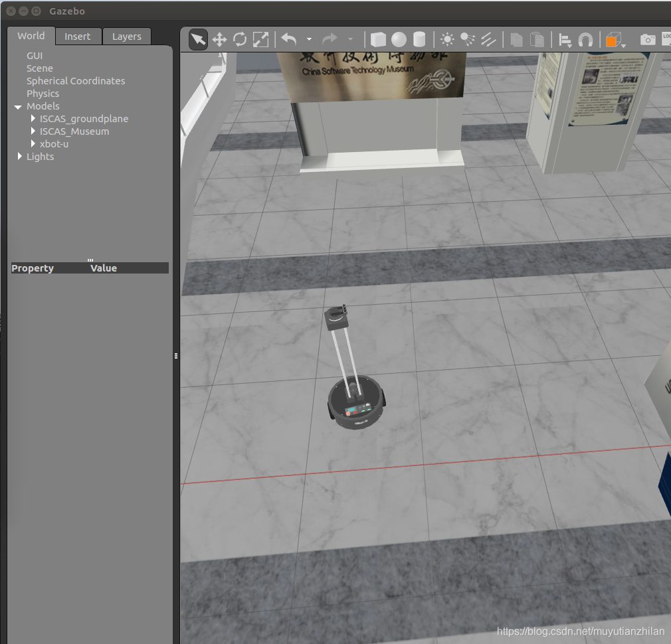
Task: Switch to the Insert tab
Action: [78, 37]
